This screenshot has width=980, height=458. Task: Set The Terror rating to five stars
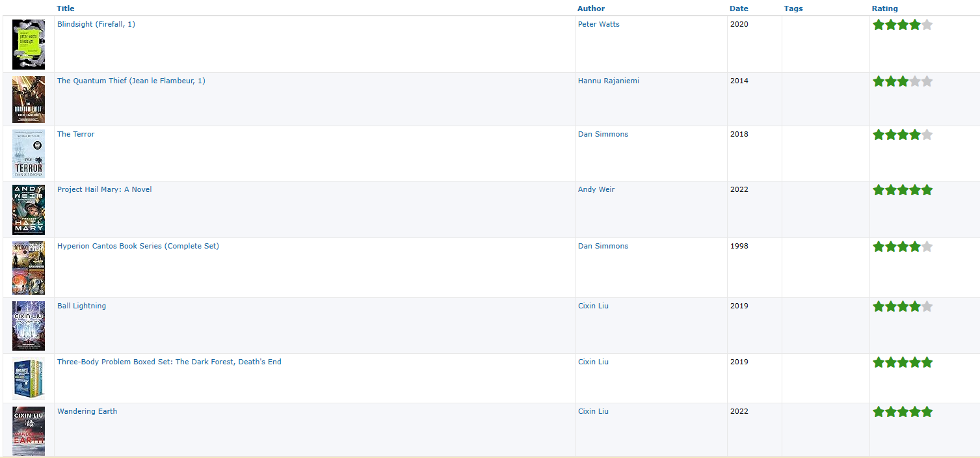coord(927,135)
